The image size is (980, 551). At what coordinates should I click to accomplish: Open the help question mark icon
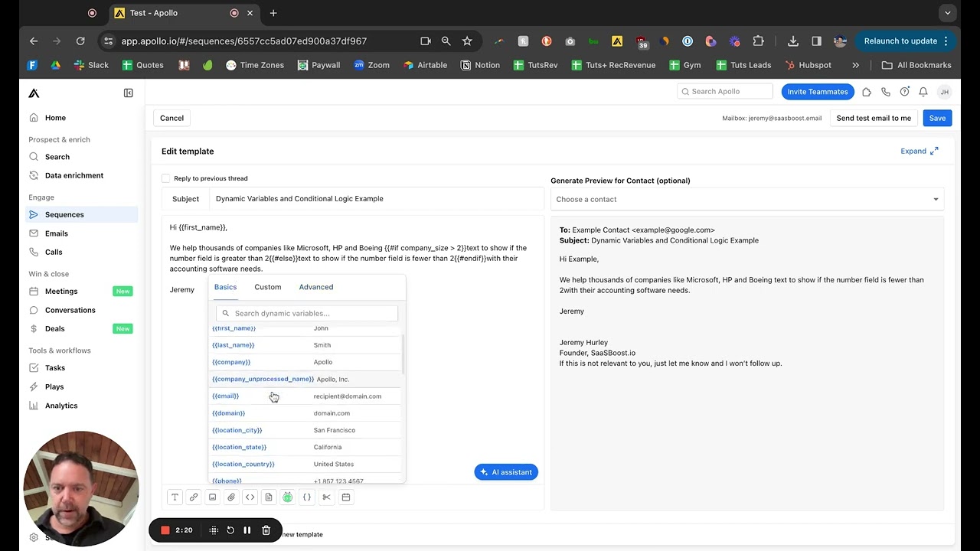(x=904, y=92)
